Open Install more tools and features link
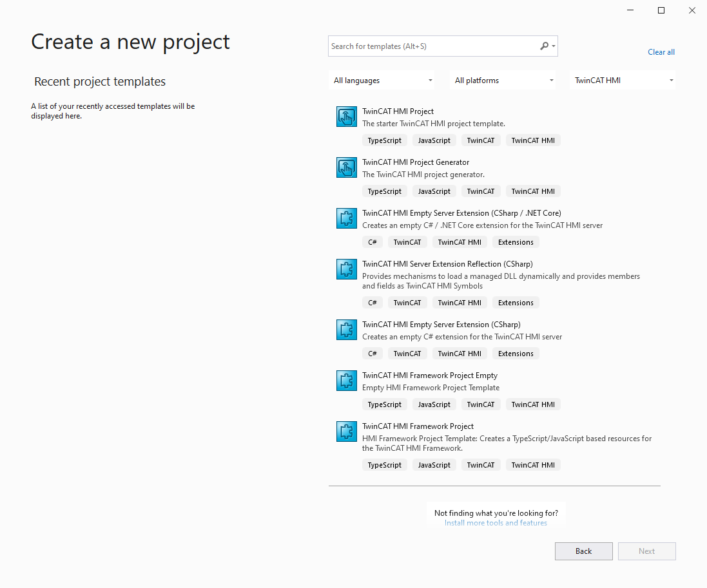Image resolution: width=707 pixels, height=588 pixels. coord(496,523)
